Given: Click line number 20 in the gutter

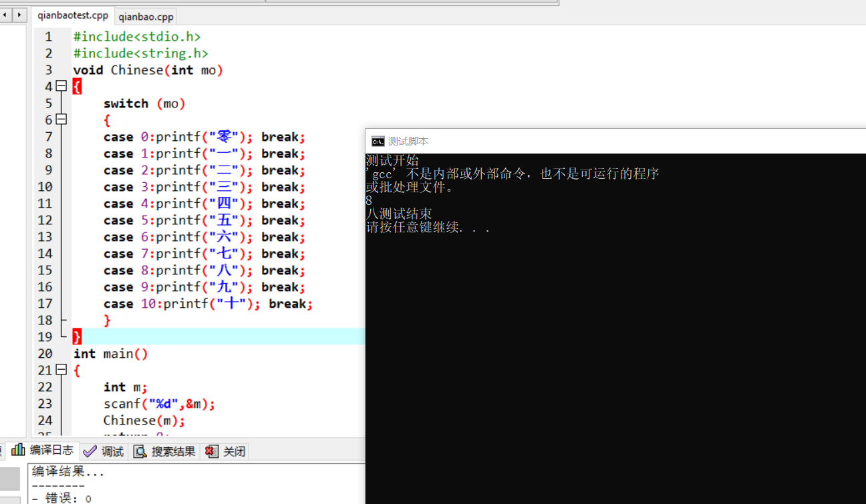Looking at the screenshot, I should click(x=45, y=354).
